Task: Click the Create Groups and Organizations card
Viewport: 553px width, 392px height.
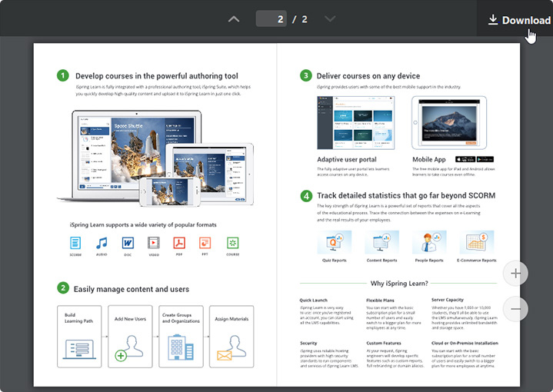Action: click(x=181, y=337)
